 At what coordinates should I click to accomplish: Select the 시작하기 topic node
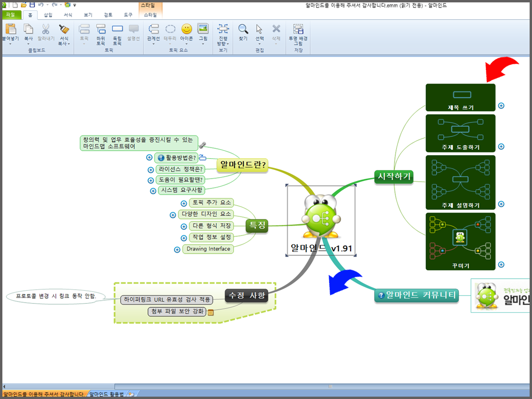point(394,176)
